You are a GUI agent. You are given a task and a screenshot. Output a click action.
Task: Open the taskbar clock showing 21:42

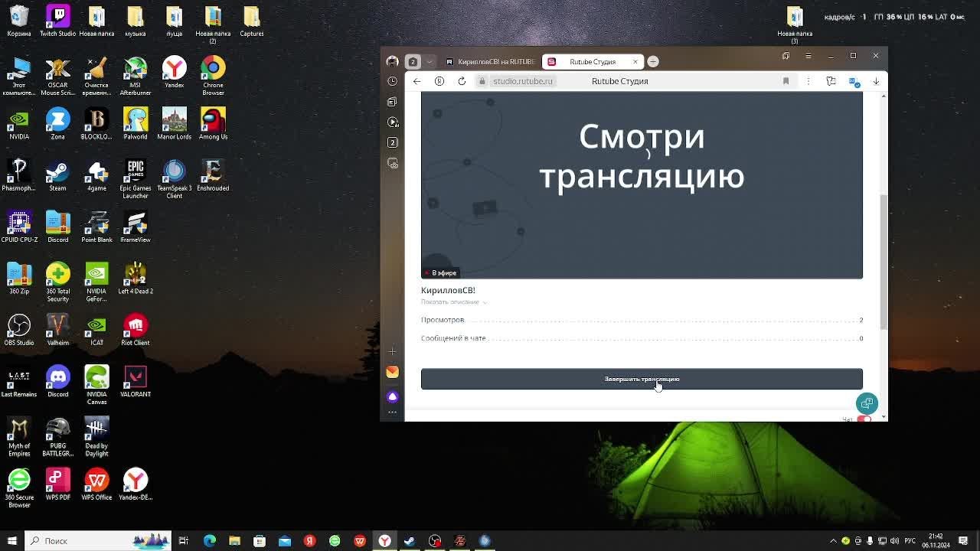point(936,541)
